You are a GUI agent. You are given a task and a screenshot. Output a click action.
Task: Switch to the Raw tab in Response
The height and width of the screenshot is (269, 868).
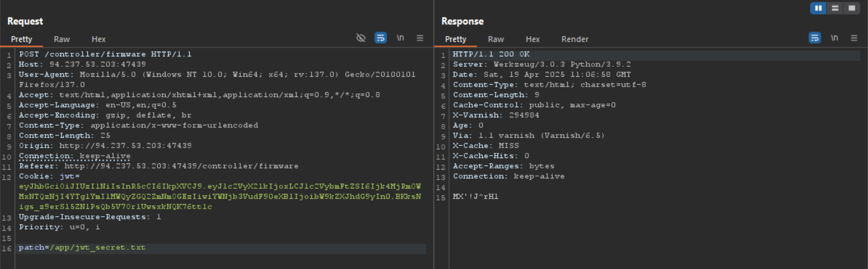(496, 39)
